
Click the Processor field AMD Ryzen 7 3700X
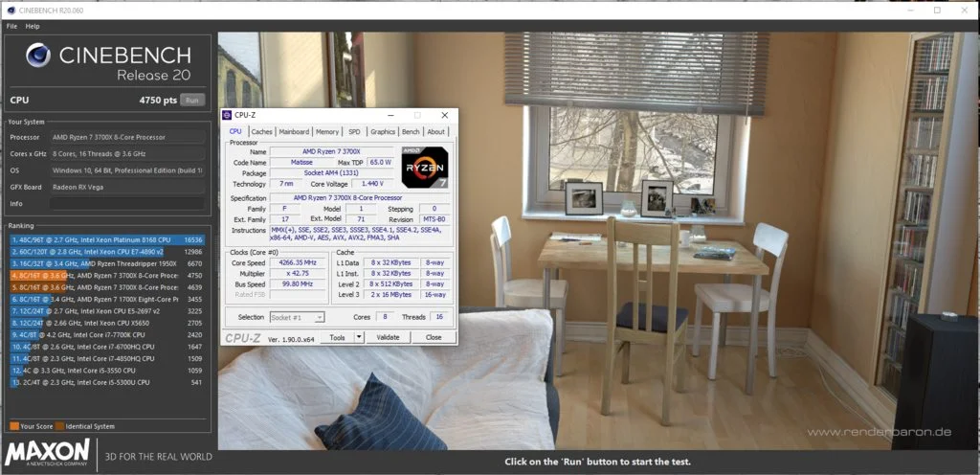(x=127, y=138)
